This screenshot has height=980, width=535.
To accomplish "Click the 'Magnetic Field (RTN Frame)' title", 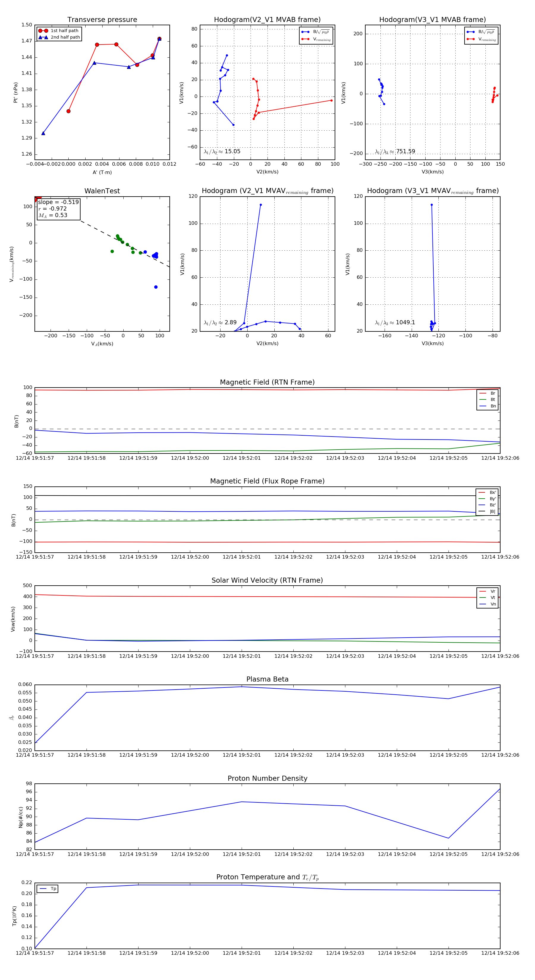I will (x=267, y=382).
